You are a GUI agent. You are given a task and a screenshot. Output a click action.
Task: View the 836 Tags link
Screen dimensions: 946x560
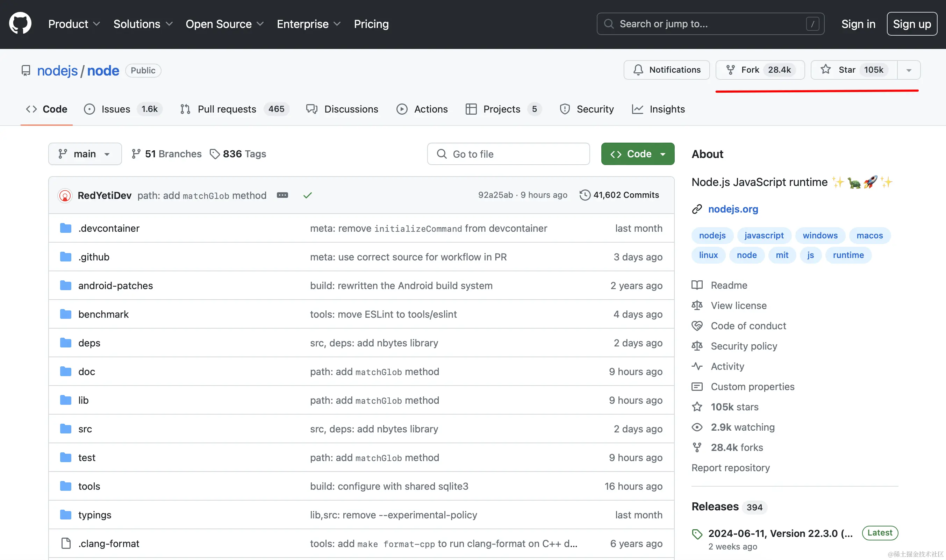click(238, 153)
